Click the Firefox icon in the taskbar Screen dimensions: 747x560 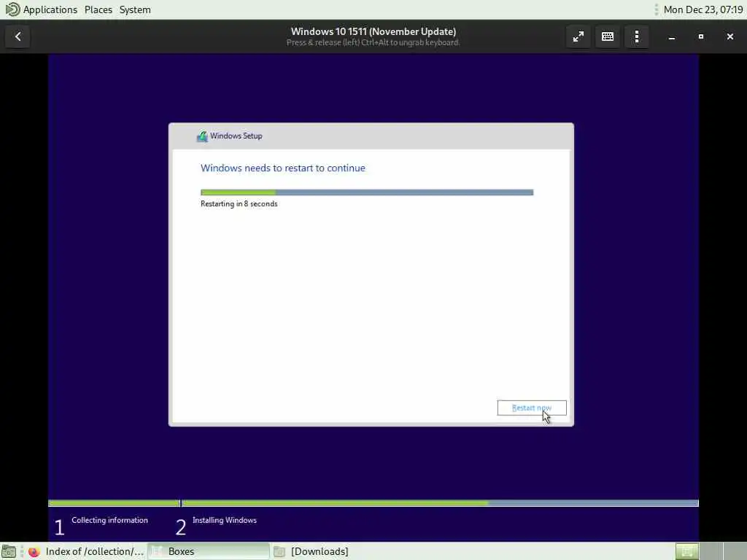[x=34, y=552]
